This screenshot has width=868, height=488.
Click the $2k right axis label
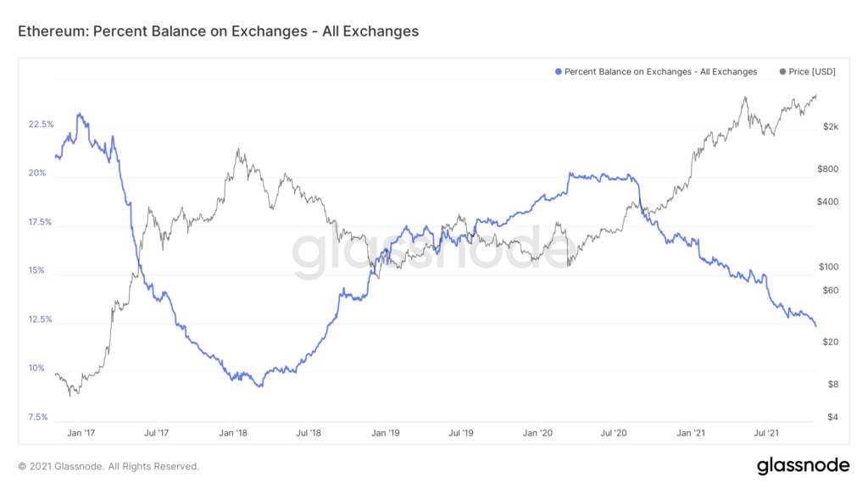[x=831, y=127]
